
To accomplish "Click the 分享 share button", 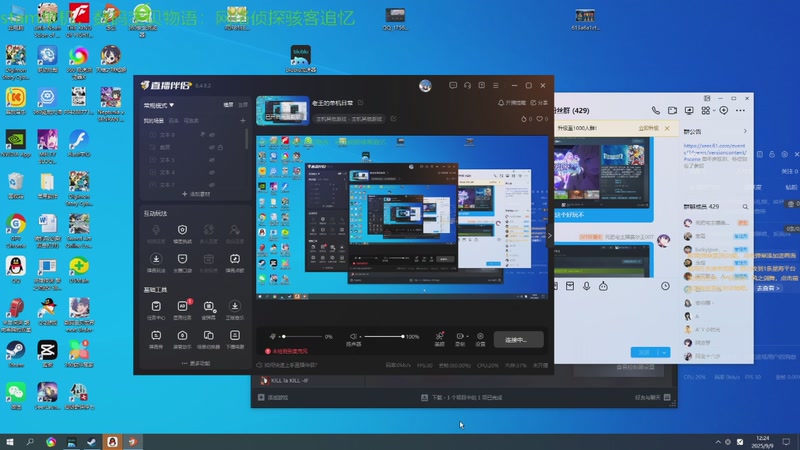I will pos(539,103).
